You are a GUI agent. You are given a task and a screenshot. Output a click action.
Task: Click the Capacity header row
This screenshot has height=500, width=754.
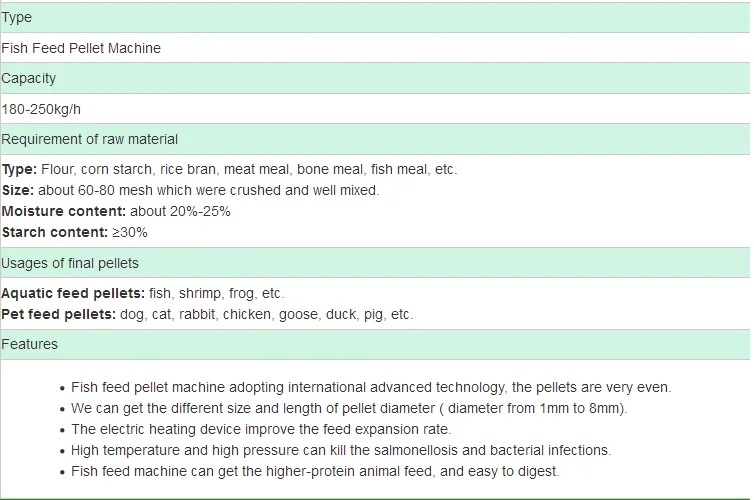click(375, 78)
